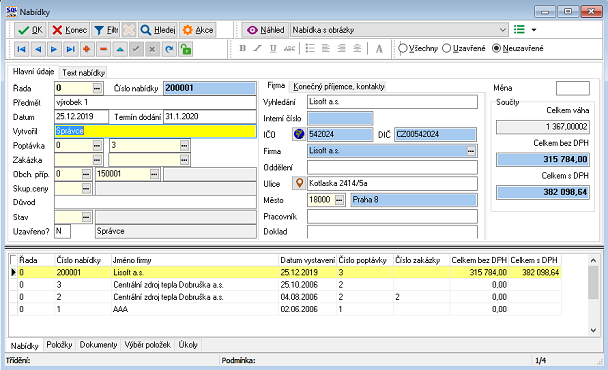Viewport: 608px width, 370px height.
Task: Open the Poptávka series lookup button
Action: coord(97,145)
